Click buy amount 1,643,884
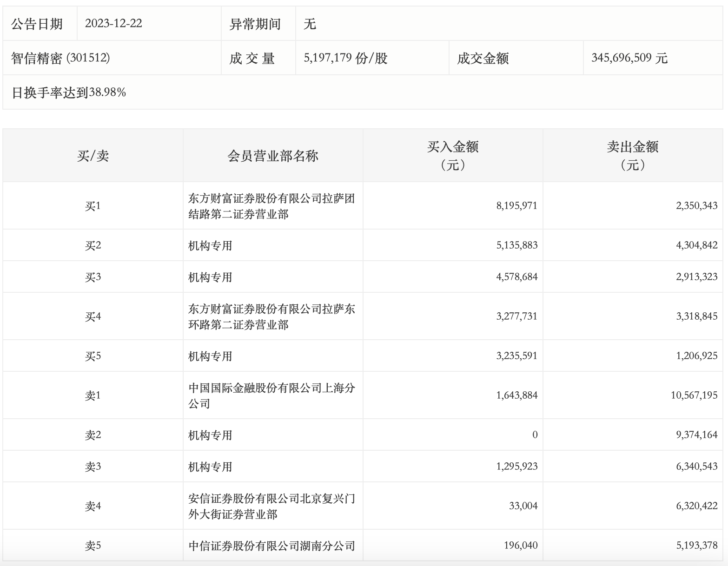The image size is (728, 566). tap(516, 395)
